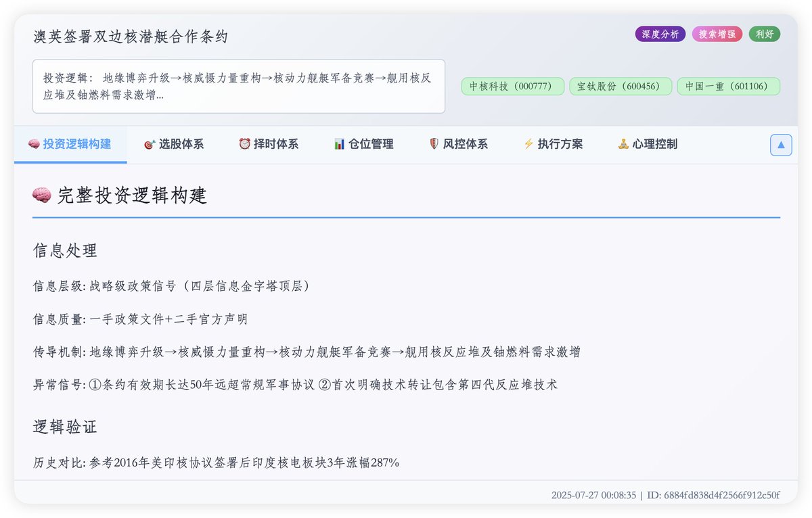Click the heading 完整投资逻辑构建
Image resolution: width=812 pixels, height=518 pixels.
coord(132,195)
